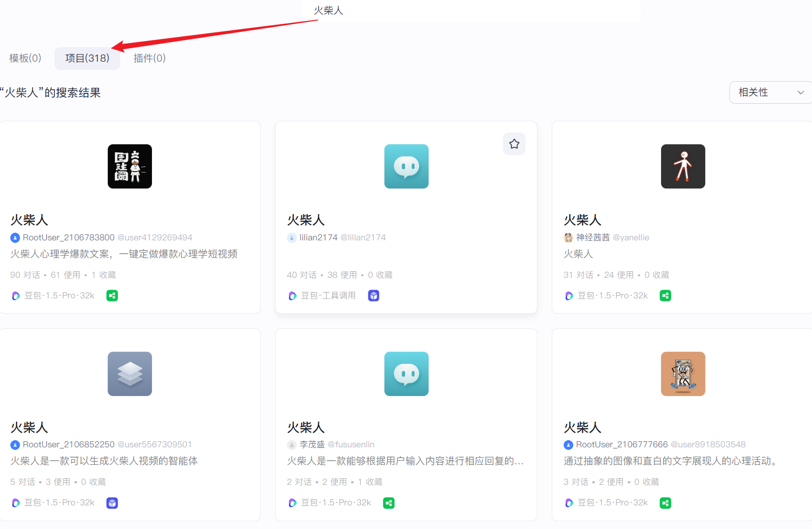Click stats 40 对话 • 38 使用

(339, 275)
